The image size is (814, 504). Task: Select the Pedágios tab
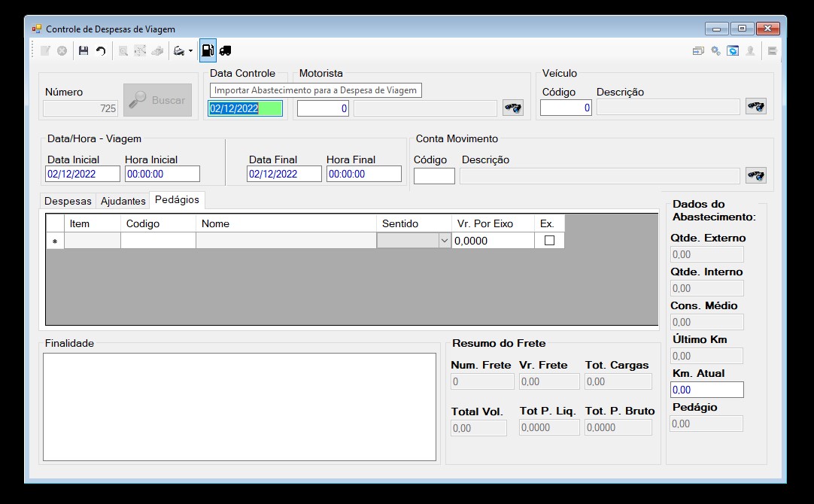click(177, 200)
